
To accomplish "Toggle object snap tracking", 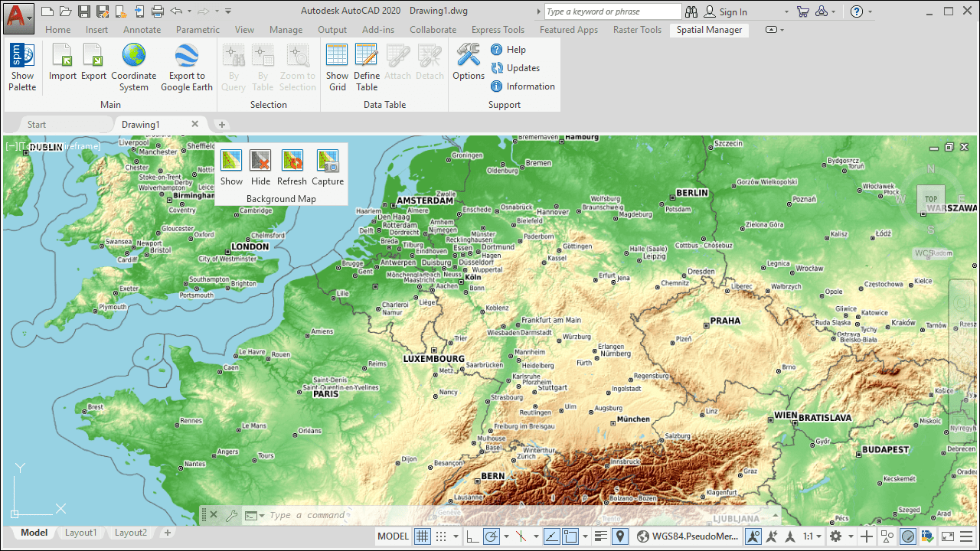I will pyautogui.click(x=551, y=536).
